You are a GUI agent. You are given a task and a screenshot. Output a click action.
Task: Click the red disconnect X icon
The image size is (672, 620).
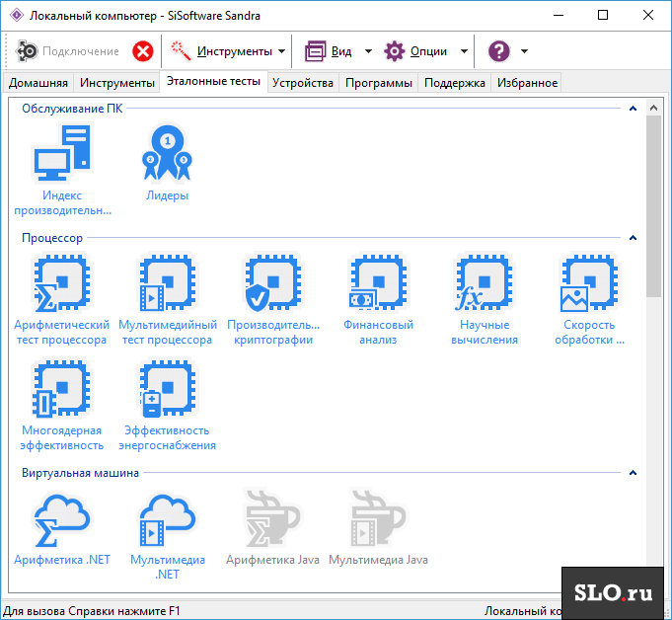[x=143, y=51]
